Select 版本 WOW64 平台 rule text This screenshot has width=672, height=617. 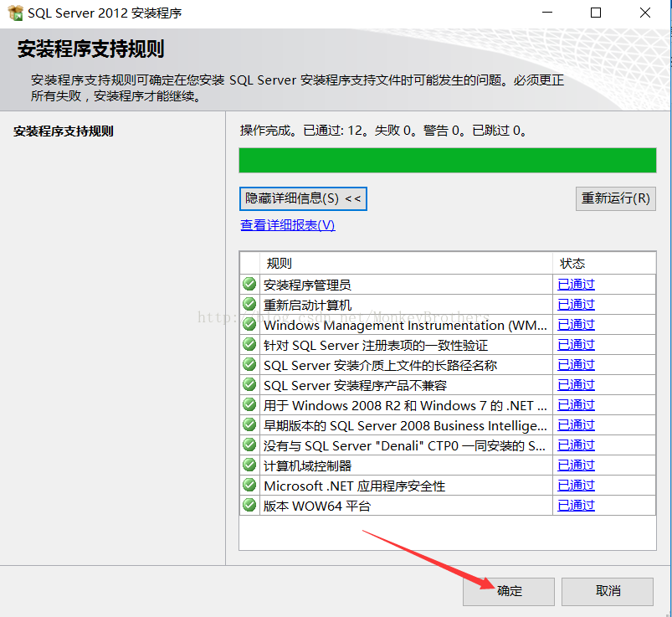point(316,506)
